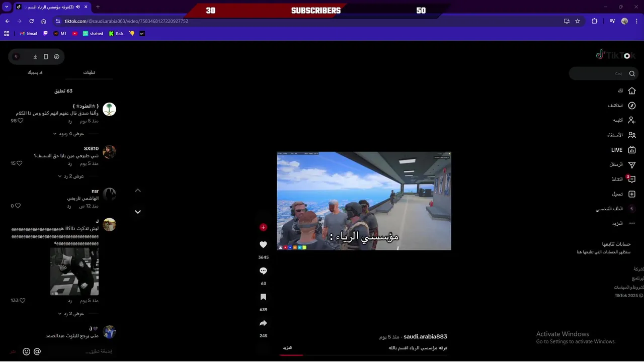Click the TikTok search box

tap(604, 73)
